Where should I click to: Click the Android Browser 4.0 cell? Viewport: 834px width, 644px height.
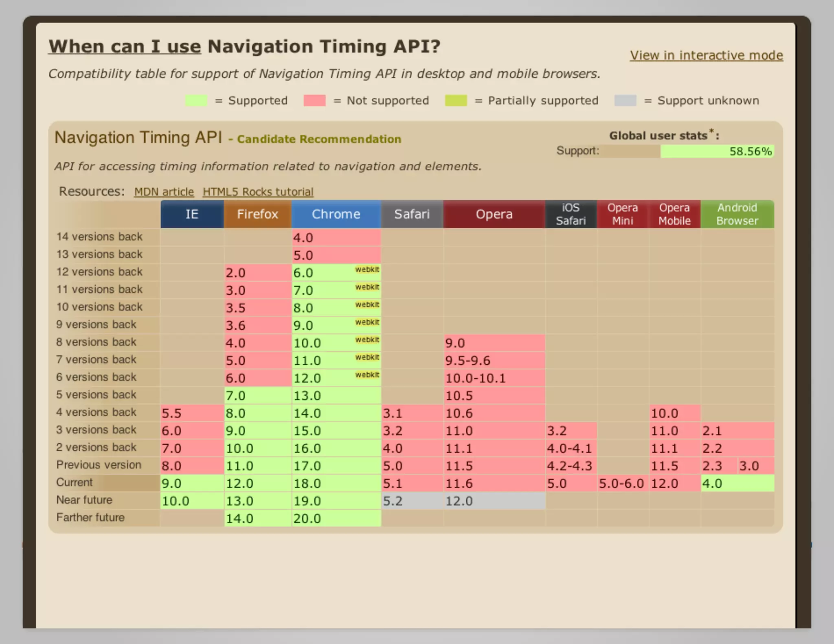click(x=737, y=483)
